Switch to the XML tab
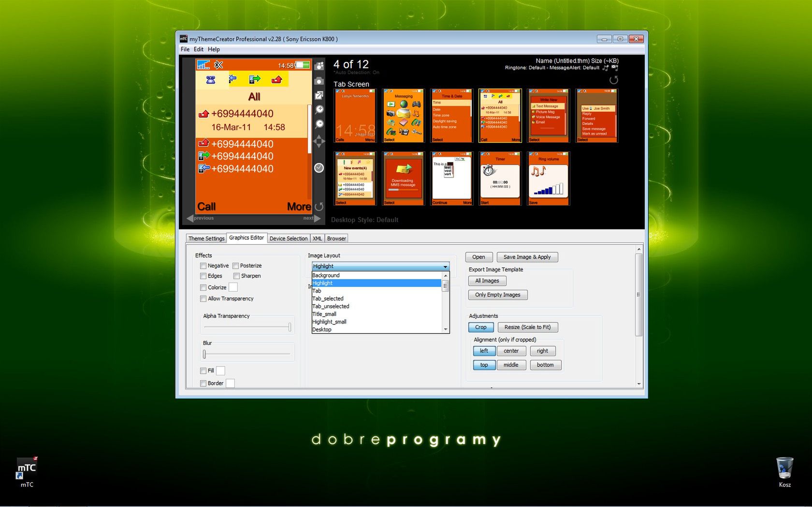Image resolution: width=812 pixels, height=507 pixels. click(x=317, y=239)
